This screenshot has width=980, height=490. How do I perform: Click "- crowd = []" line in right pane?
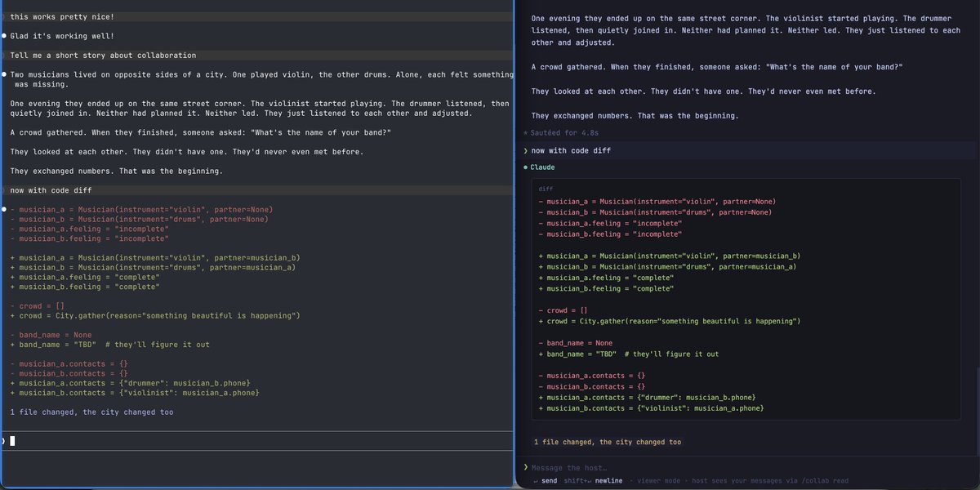pos(563,310)
